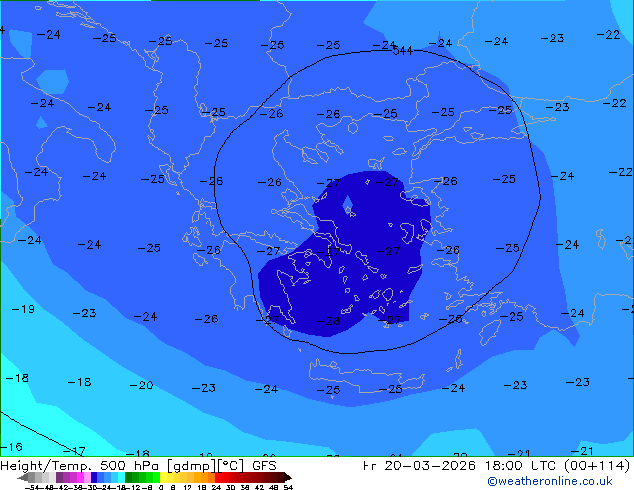Click the 54 value on legend scale

pos(288,487)
